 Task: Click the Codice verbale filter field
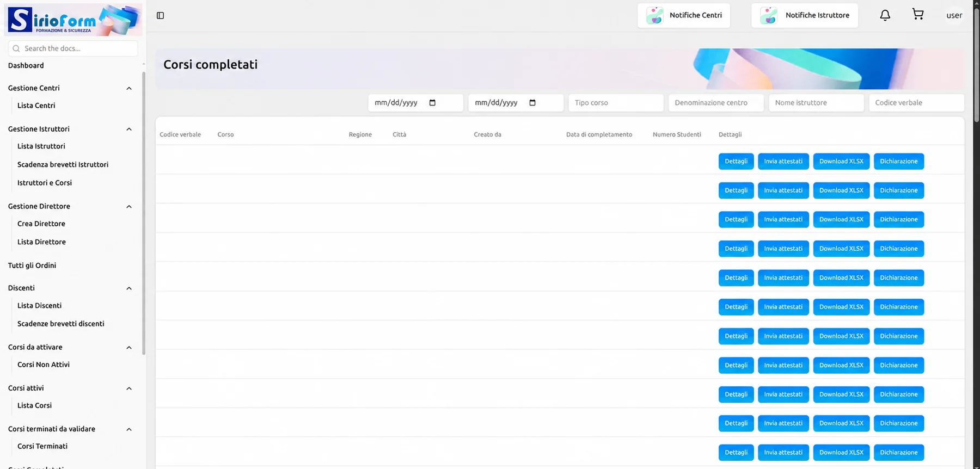916,103
